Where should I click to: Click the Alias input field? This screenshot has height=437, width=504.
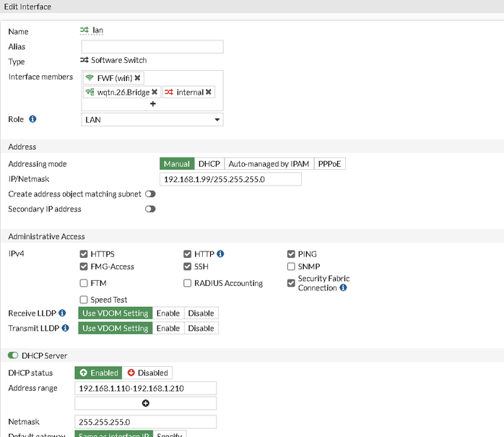tap(152, 47)
